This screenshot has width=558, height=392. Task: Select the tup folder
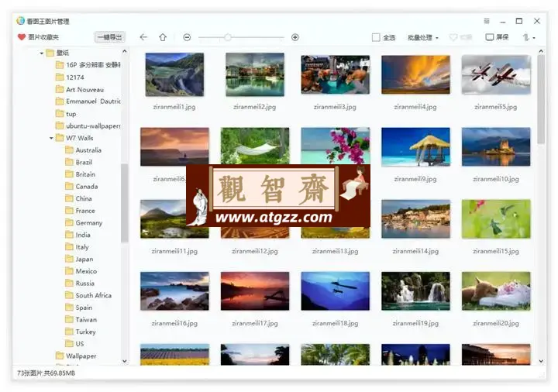tap(66, 114)
